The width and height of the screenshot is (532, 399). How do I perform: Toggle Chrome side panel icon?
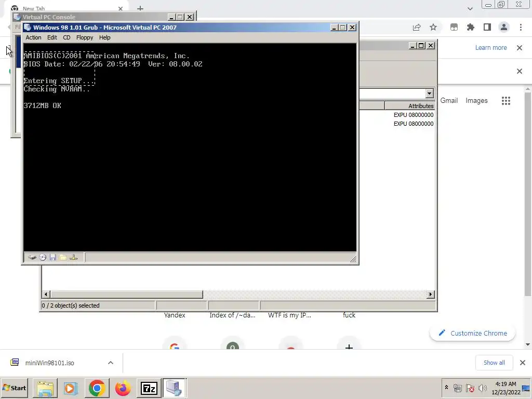[x=487, y=28]
